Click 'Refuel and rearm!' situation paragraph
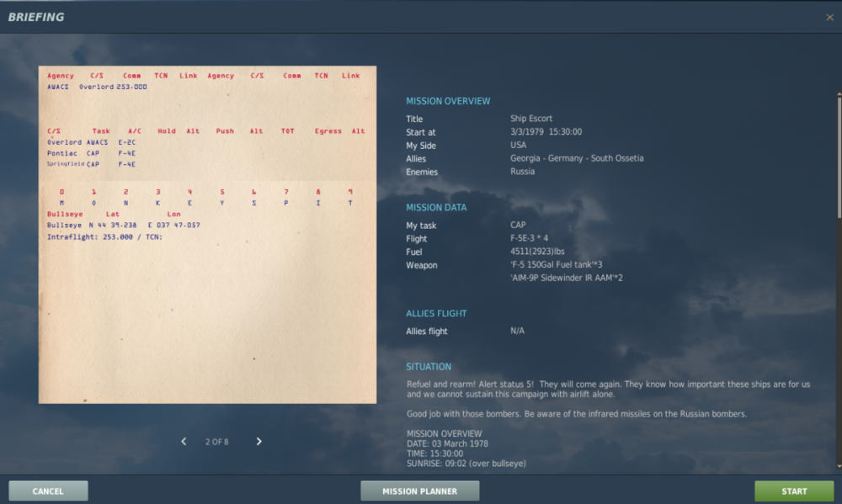842x504 pixels. (609, 389)
